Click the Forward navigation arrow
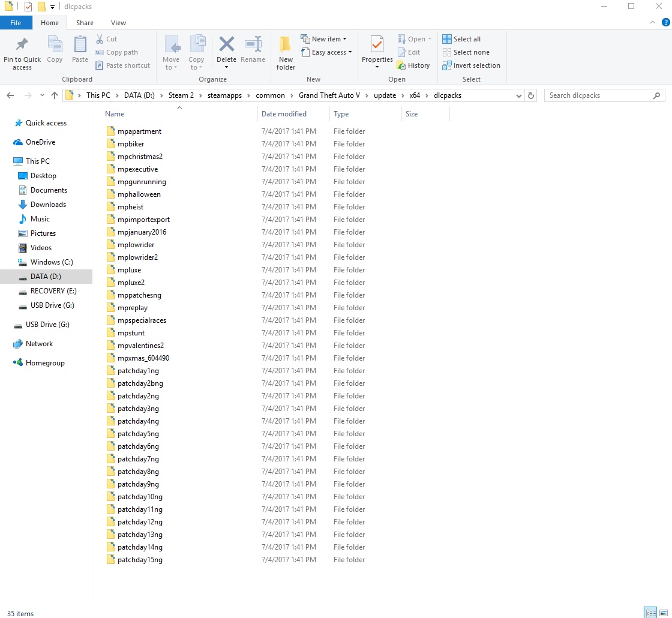Viewport: 672px width, 618px height. tap(28, 95)
